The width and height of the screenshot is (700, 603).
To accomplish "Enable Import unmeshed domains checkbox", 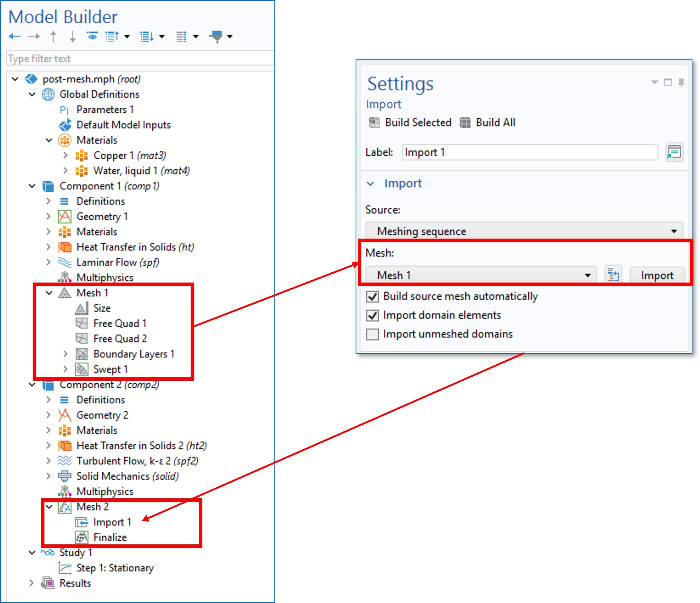I will 372,334.
